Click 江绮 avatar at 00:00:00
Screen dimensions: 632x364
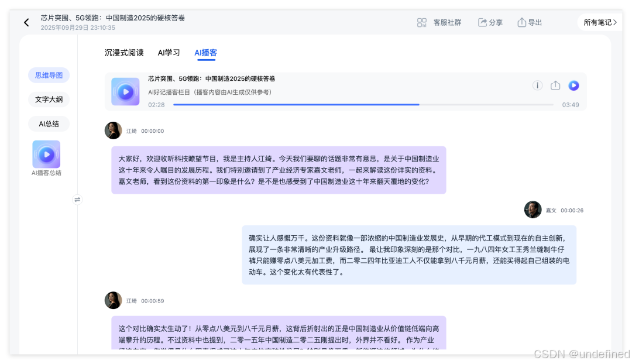114,131
